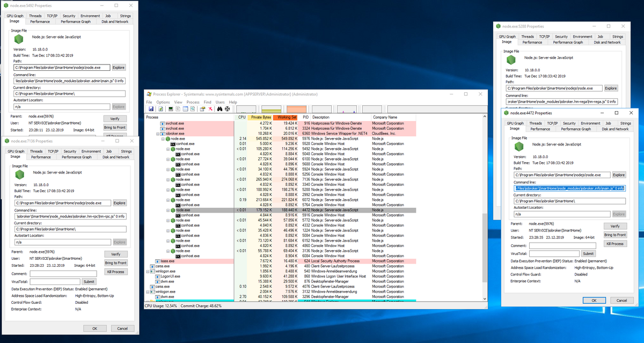Click the dwm.exe icon in row PID 876

(158, 281)
